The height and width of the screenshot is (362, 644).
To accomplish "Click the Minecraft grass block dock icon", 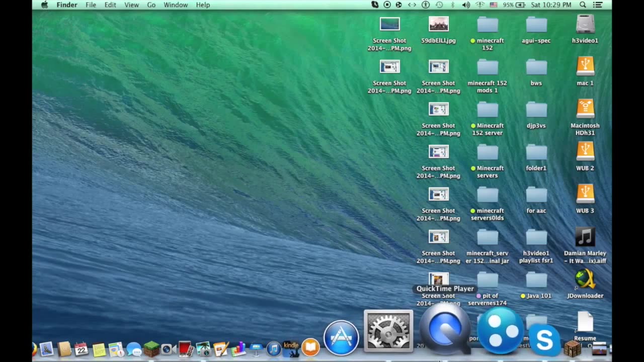I will [x=151, y=348].
